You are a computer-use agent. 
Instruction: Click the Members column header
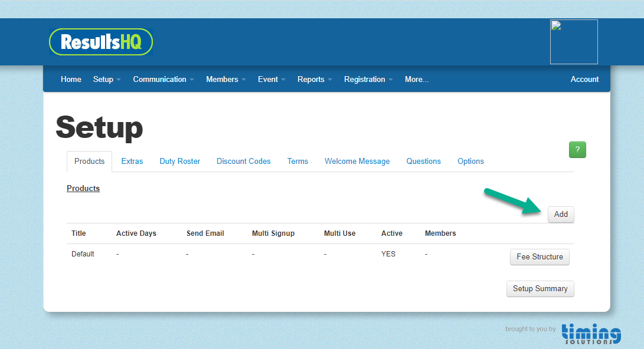(x=440, y=233)
